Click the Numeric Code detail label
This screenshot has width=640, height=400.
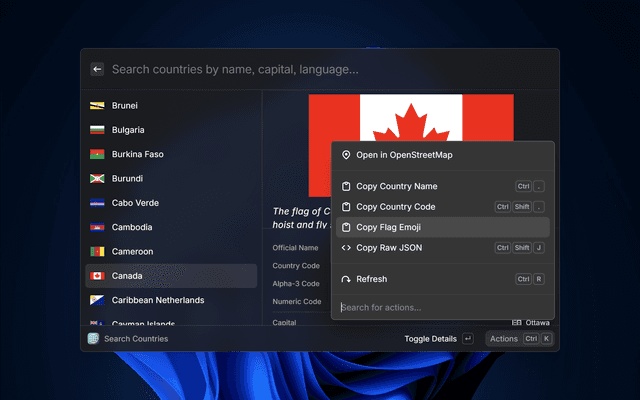click(x=297, y=302)
